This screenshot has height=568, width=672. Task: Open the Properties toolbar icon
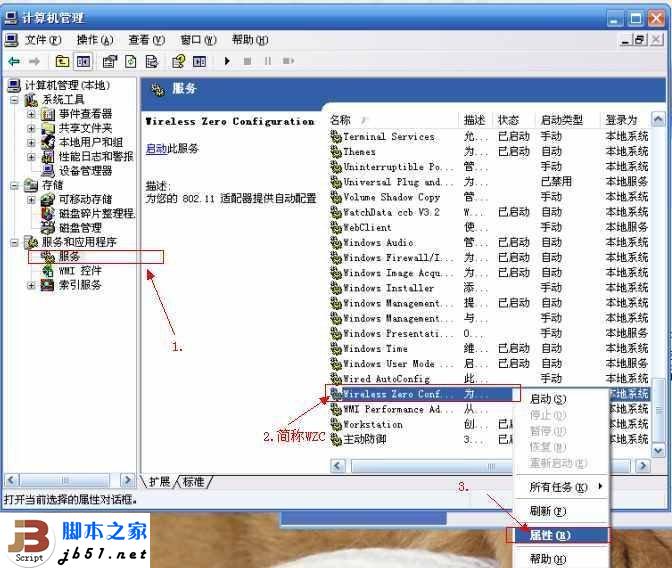point(110,62)
